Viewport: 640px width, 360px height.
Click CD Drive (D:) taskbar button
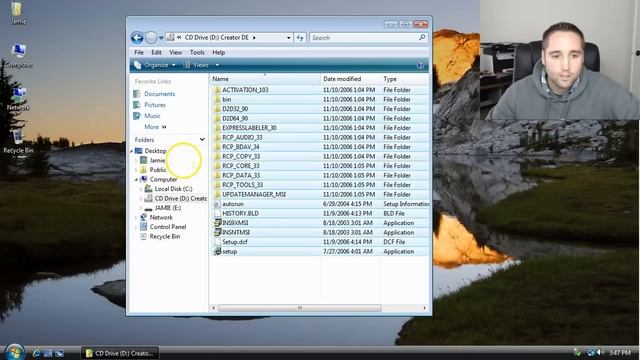click(120, 353)
